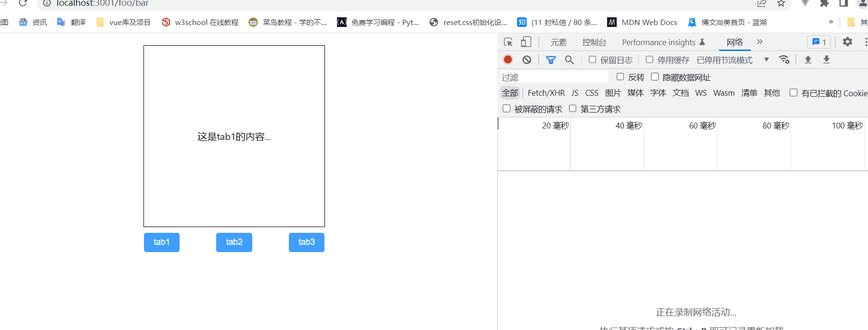Filter requests by Fetch/XHR type
868x330 pixels.
pyautogui.click(x=546, y=93)
